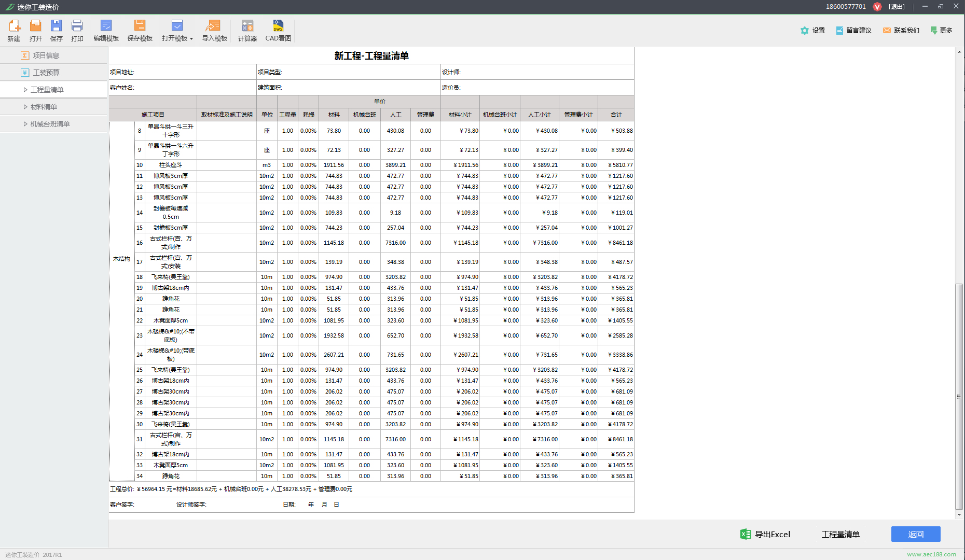Click the 导出Excel button
The image size is (965, 560).
[x=765, y=534]
